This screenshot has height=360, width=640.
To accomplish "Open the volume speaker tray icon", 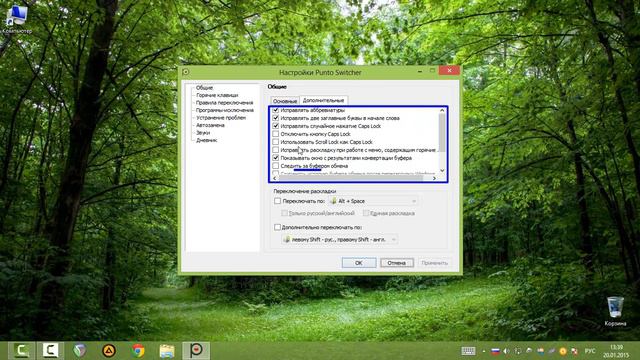I will pyautogui.click(x=507, y=351).
